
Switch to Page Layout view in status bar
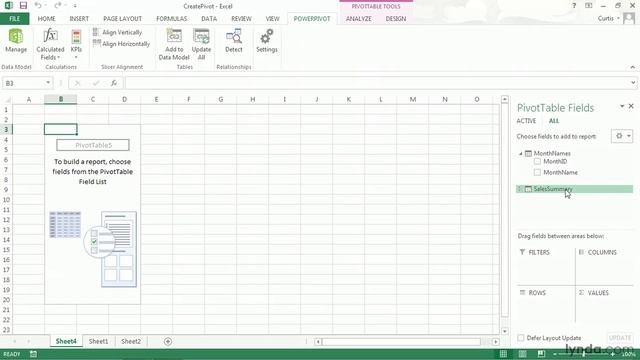pos(522,354)
